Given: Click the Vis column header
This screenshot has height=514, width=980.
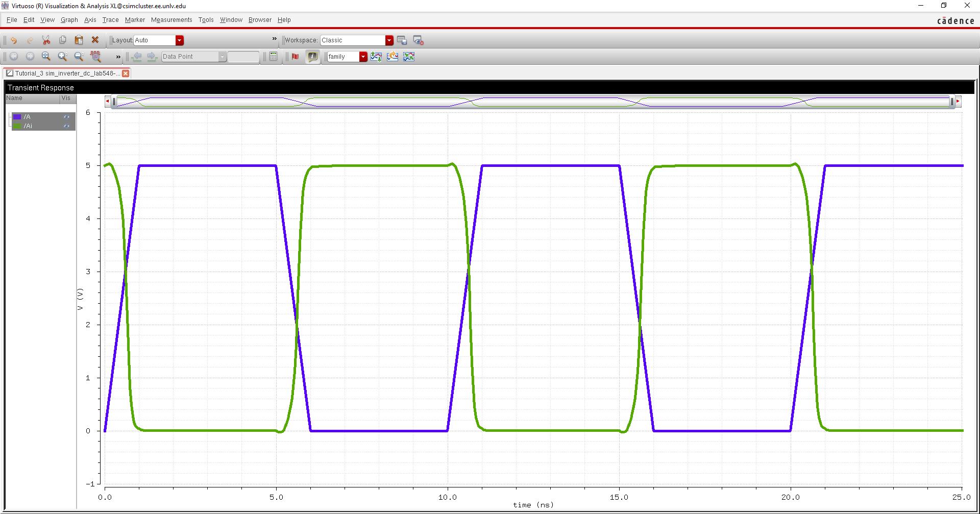Looking at the screenshot, I should click(66, 98).
